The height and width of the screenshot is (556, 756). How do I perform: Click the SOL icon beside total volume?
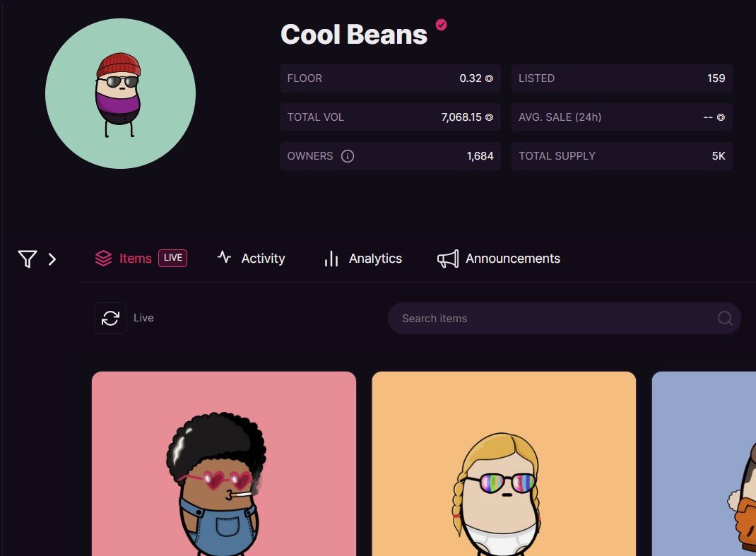tap(489, 117)
